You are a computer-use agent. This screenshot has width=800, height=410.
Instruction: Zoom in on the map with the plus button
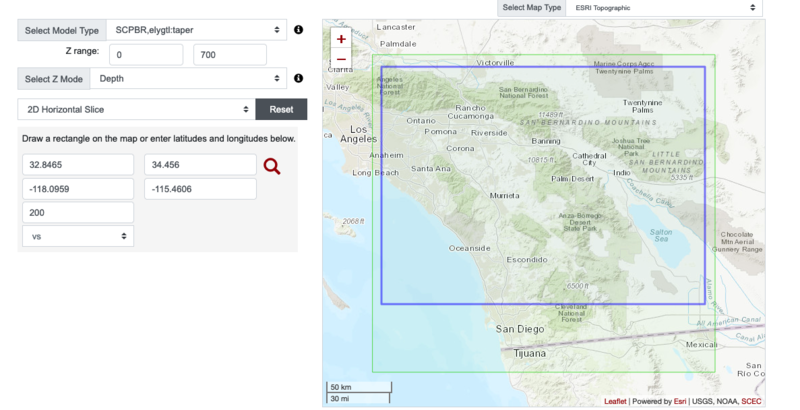click(x=341, y=39)
